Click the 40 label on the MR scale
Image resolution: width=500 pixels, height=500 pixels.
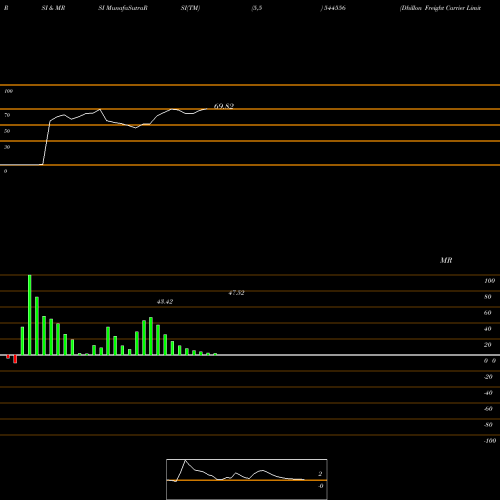[488, 329]
